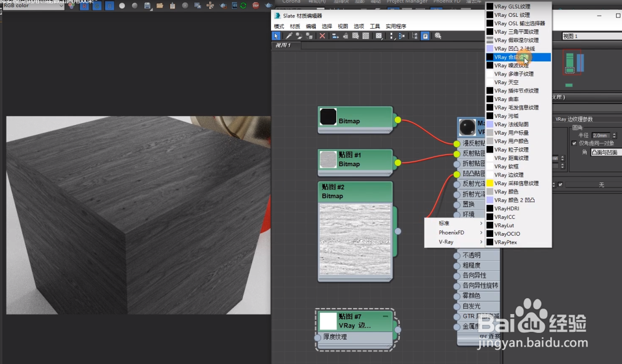Screen dimensions: 622x364
Task: Open the 实用程序 menu
Action: [x=395, y=26]
